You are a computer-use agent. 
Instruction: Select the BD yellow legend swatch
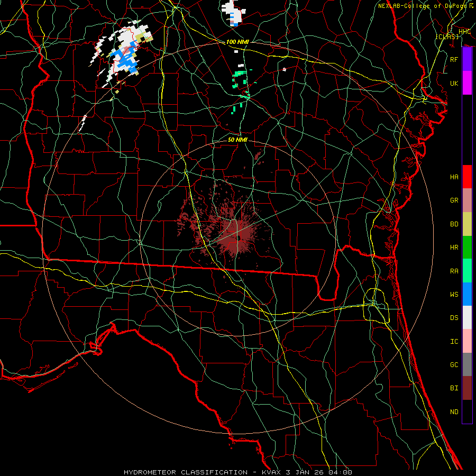(467, 224)
